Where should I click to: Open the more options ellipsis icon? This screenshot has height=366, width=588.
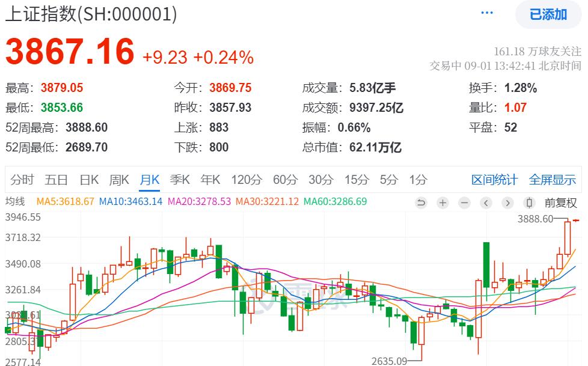486,12
